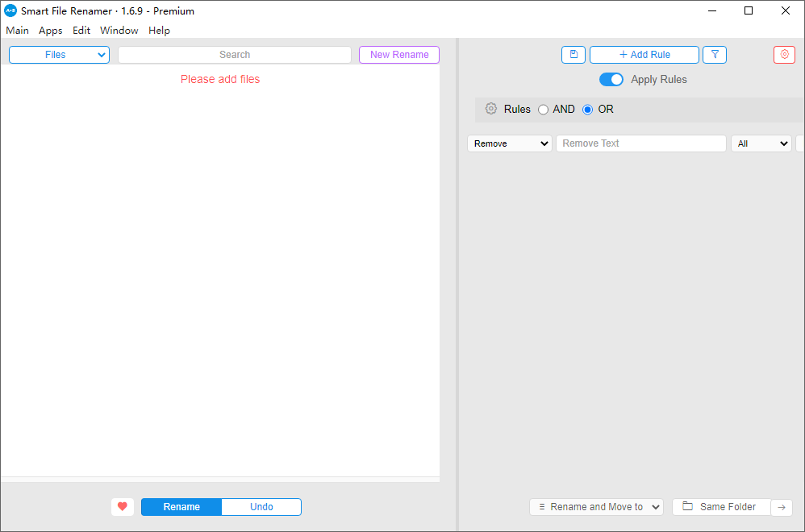
Task: Open the filter funnel icon
Action: point(715,55)
